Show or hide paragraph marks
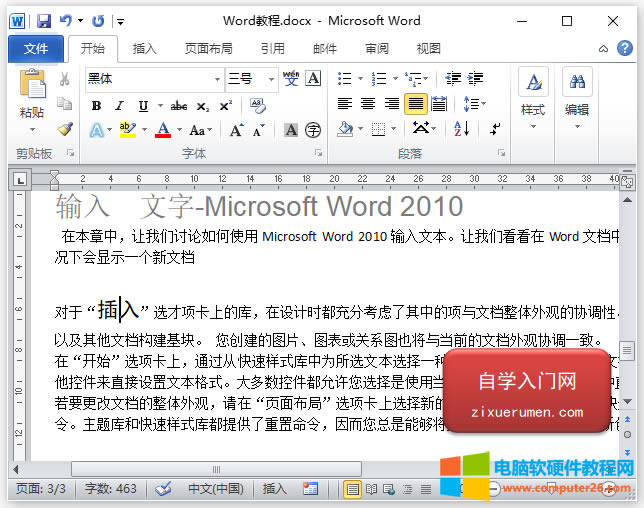 pyautogui.click(x=495, y=129)
